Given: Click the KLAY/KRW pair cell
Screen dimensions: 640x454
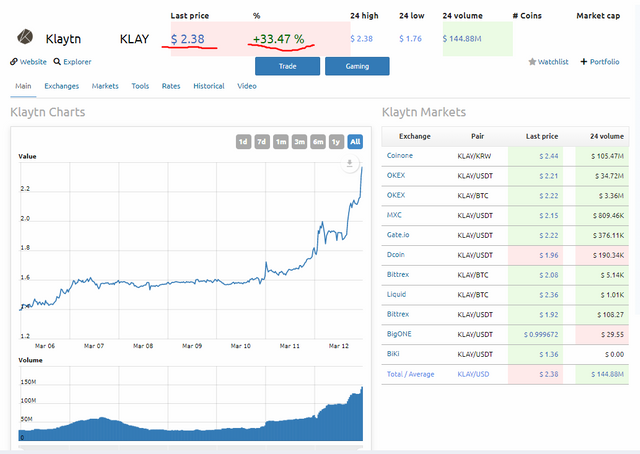Looking at the screenshot, I should point(474,156).
